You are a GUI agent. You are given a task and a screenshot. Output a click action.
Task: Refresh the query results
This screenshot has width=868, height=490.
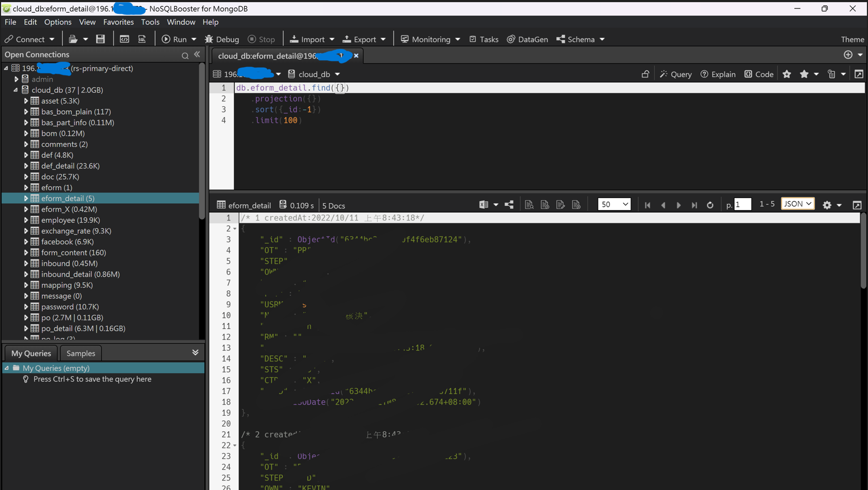pyautogui.click(x=710, y=205)
